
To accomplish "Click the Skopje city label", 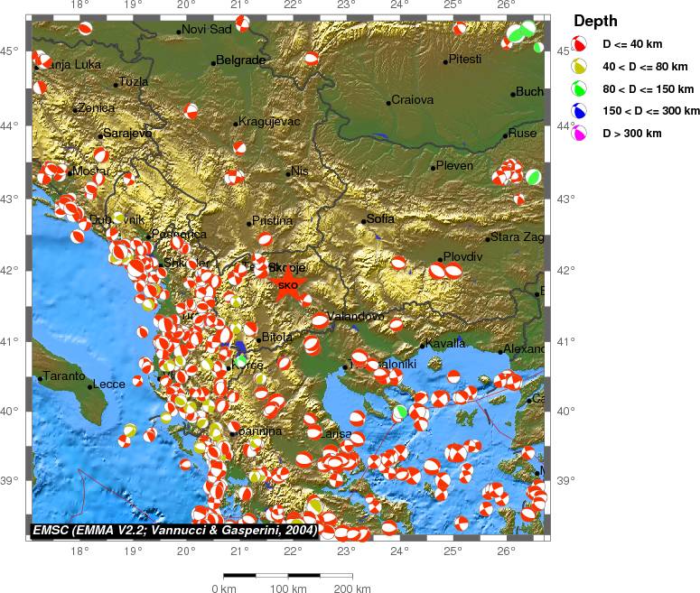I will 287,268.
